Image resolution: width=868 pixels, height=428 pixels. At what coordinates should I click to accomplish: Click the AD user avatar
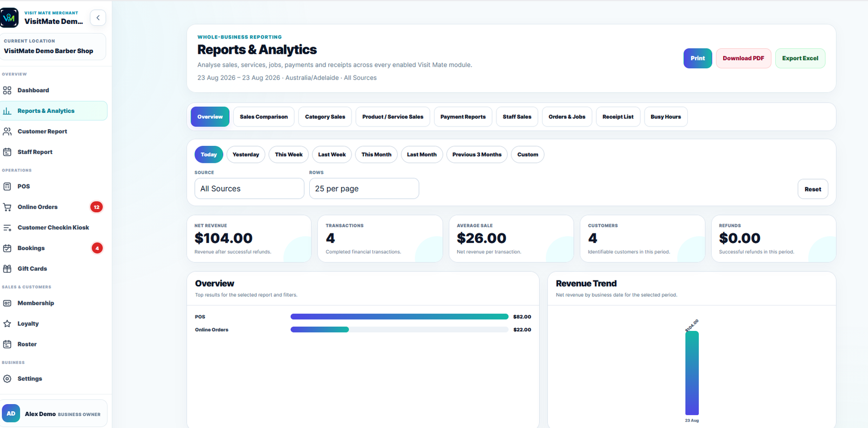11,413
